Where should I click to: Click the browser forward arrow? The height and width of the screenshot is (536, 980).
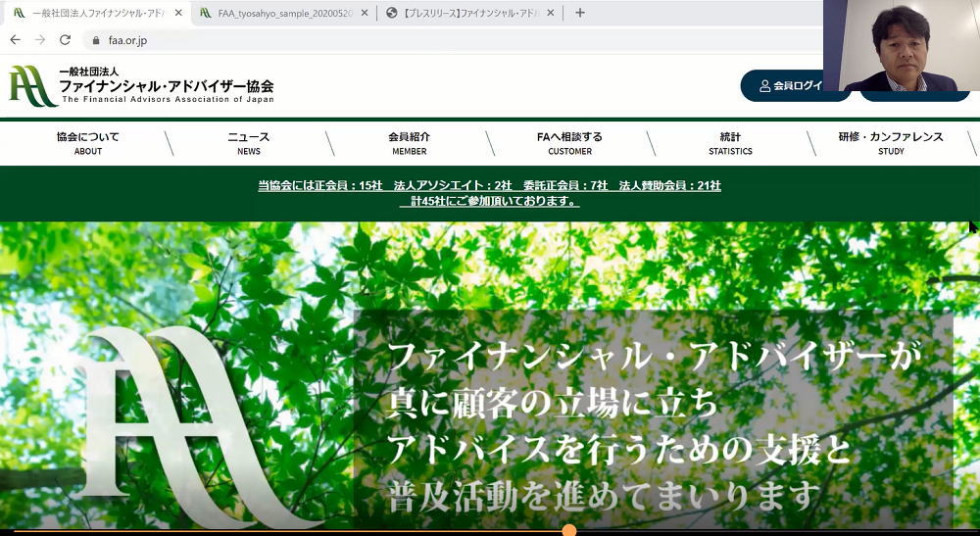pos(40,40)
